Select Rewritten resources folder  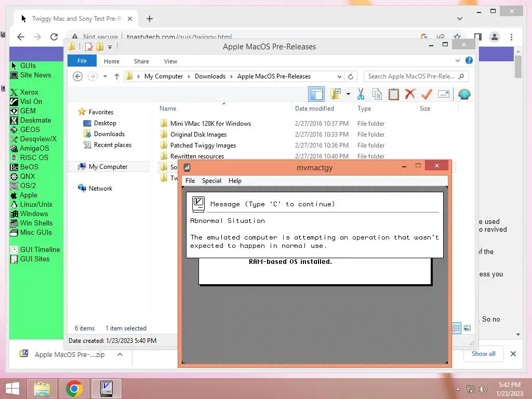coord(197,156)
